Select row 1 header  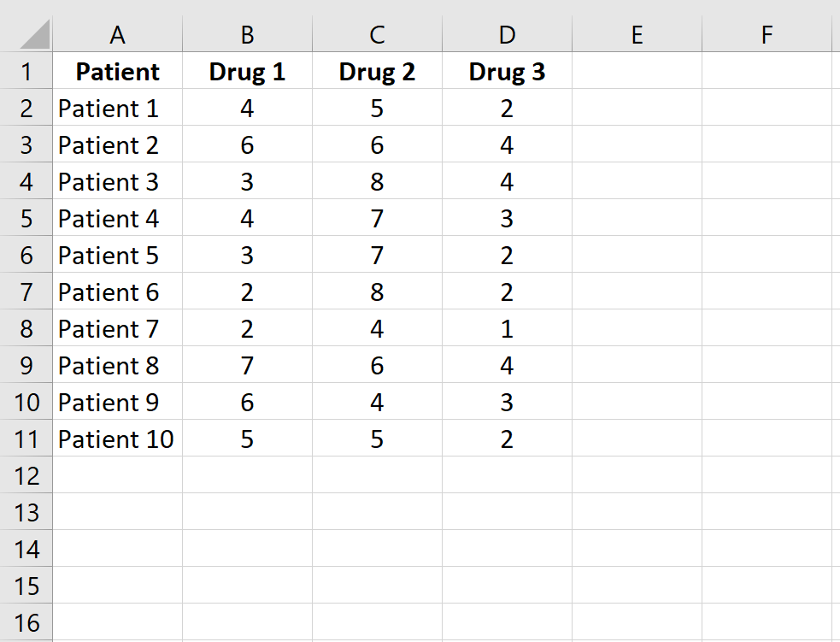tap(26, 72)
